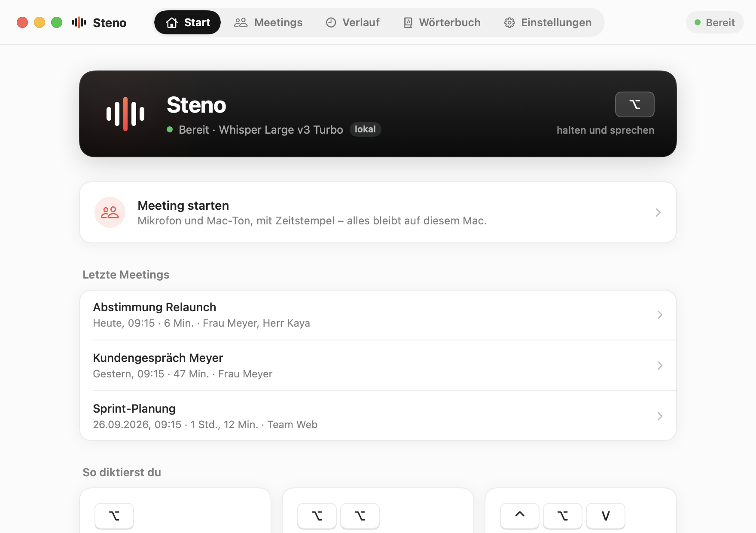Click the Letzte Meetings heading

126,275
